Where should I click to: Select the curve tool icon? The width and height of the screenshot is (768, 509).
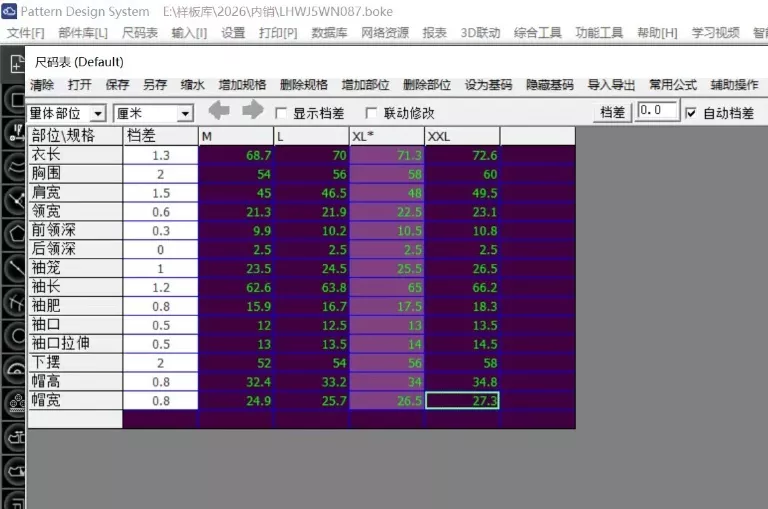coord(16,167)
